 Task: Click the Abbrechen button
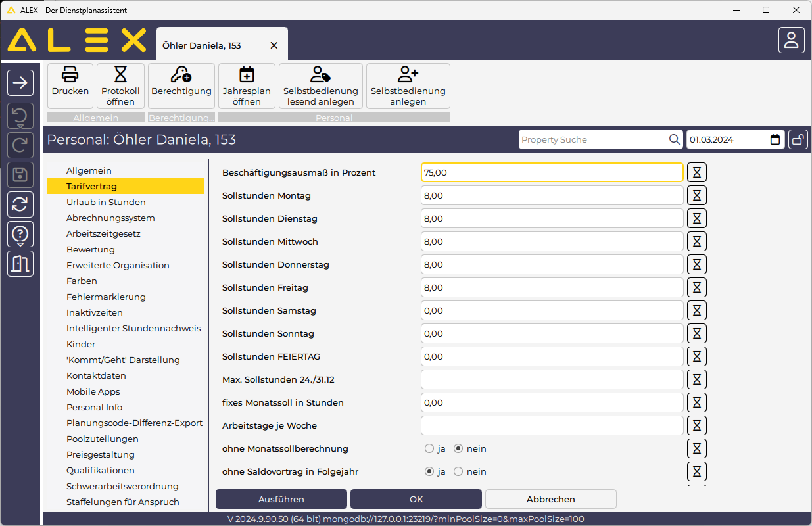[550, 499]
